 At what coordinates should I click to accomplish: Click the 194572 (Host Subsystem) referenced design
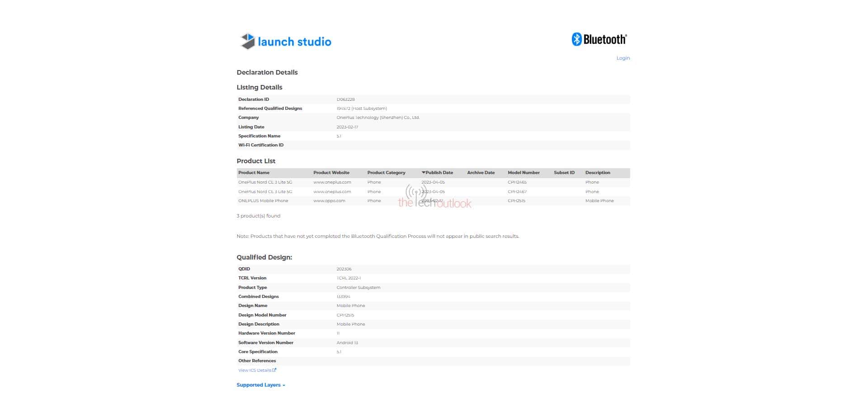362,109
